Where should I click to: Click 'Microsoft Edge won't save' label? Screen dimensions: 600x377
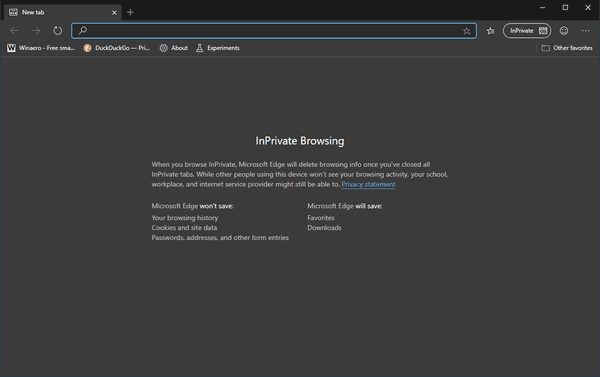tap(192, 206)
